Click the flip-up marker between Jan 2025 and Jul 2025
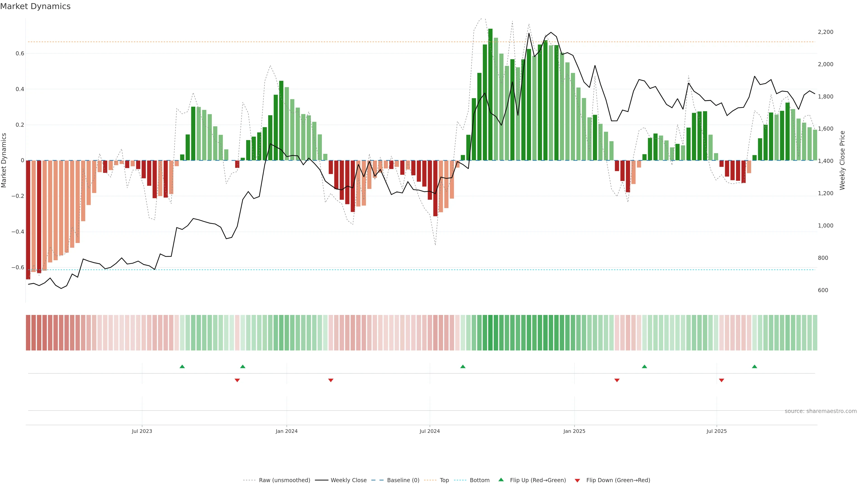868x488 pixels. coord(644,366)
